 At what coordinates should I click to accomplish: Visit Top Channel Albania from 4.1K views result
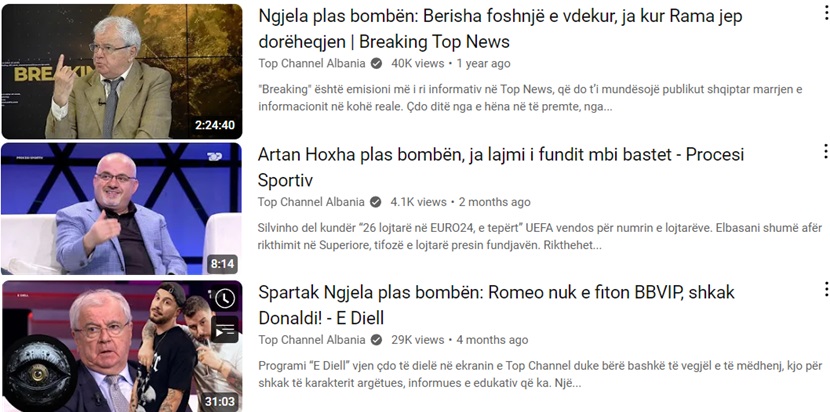[x=311, y=202]
